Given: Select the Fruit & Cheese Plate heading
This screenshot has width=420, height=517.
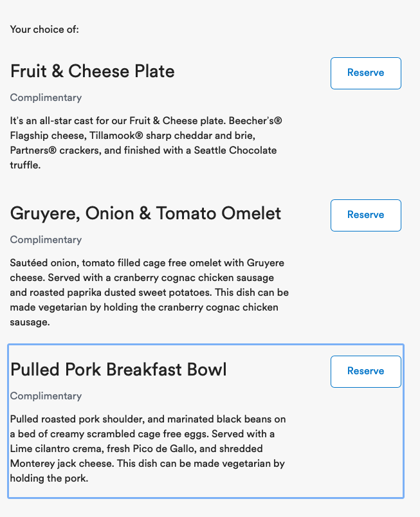Looking at the screenshot, I should pyautogui.click(x=93, y=71).
